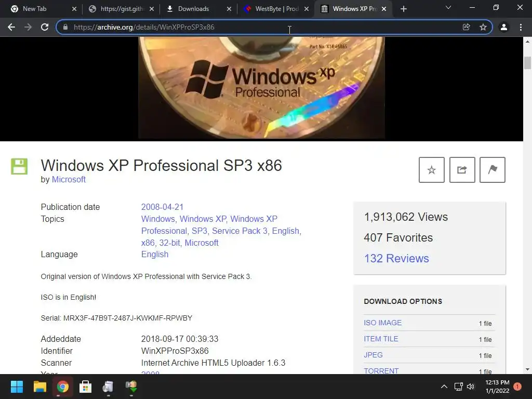Close the Windows XP Pro tab
The height and width of the screenshot is (399, 532).
(x=384, y=9)
